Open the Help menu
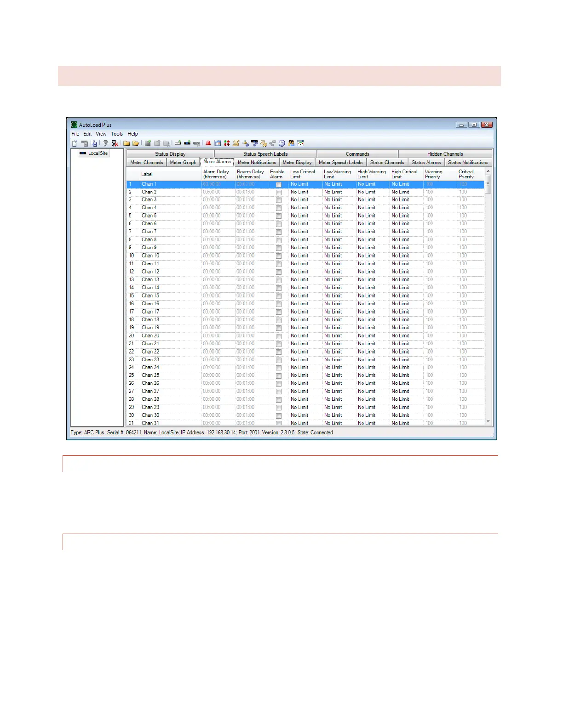 (x=132, y=134)
